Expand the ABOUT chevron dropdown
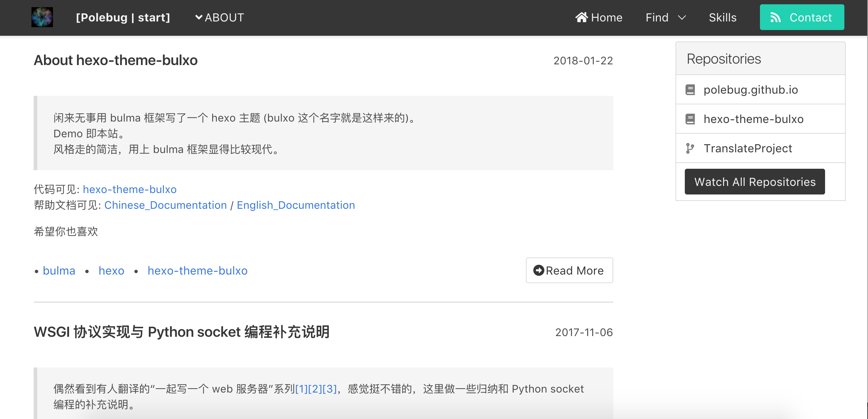Screen dimensions: 868x419 pyautogui.click(x=199, y=17)
